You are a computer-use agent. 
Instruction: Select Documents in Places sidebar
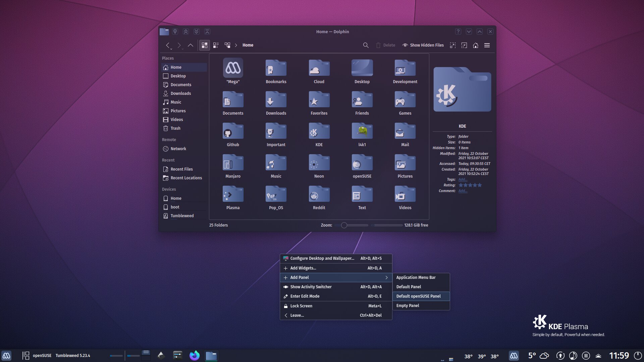point(184,85)
